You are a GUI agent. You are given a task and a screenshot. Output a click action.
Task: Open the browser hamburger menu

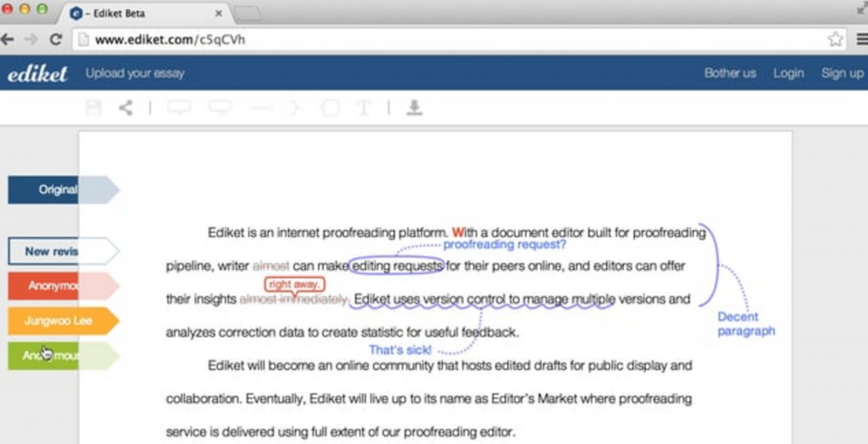[862, 39]
